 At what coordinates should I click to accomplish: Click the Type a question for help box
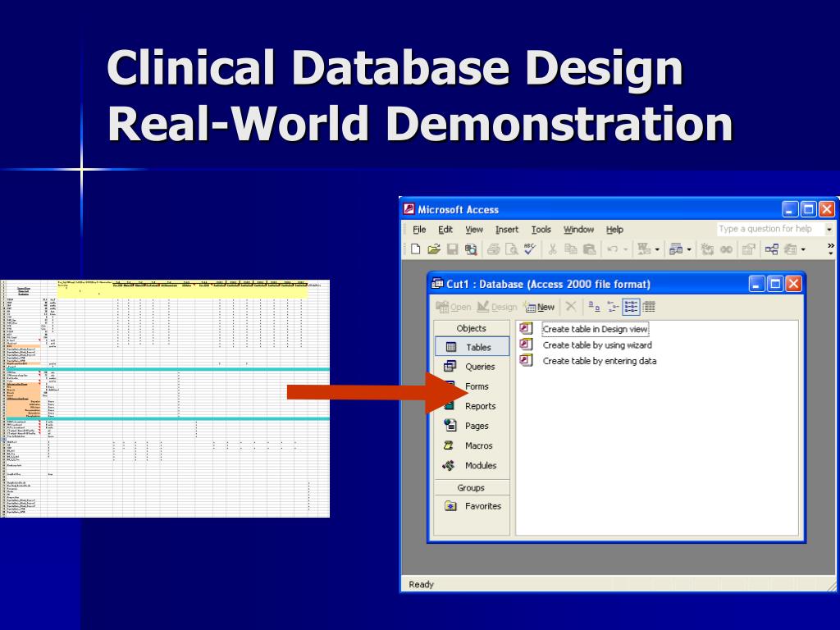point(770,230)
